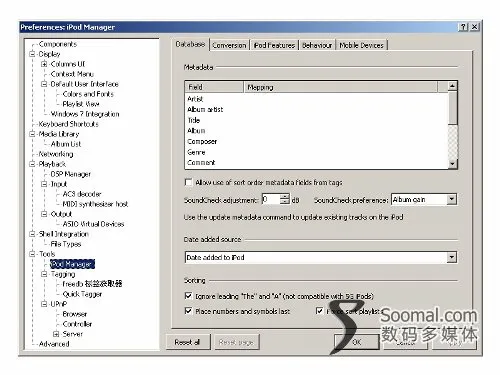Select Advanced in the tree

[54, 344]
